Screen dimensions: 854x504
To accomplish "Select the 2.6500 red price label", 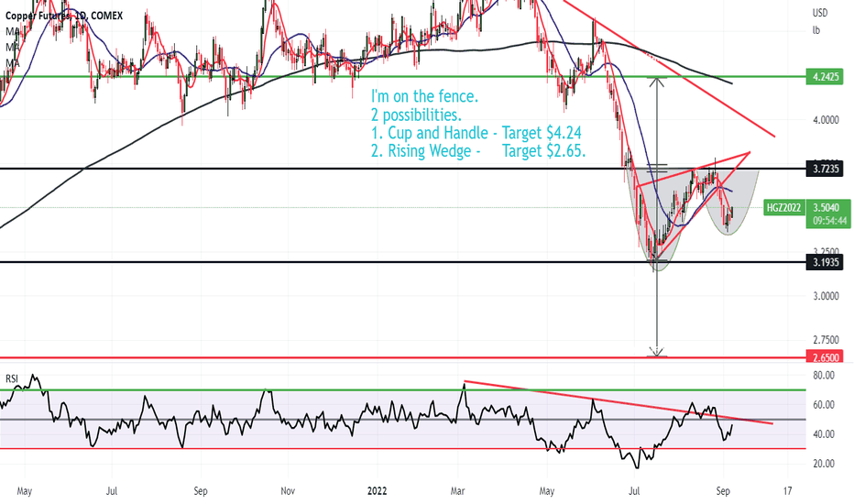I will pos(825,357).
